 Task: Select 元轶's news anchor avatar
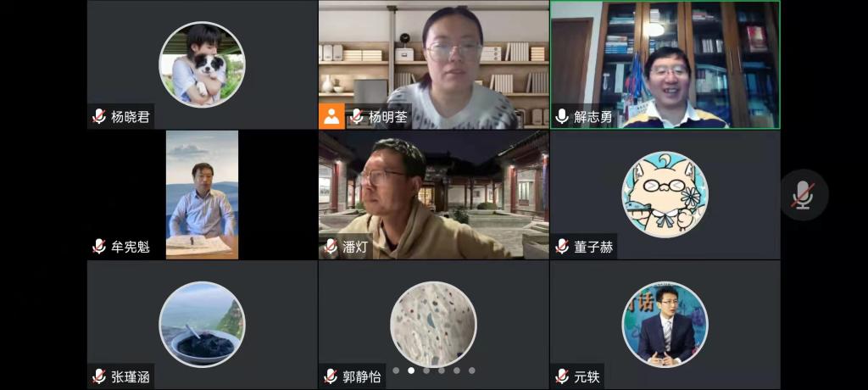click(665, 325)
